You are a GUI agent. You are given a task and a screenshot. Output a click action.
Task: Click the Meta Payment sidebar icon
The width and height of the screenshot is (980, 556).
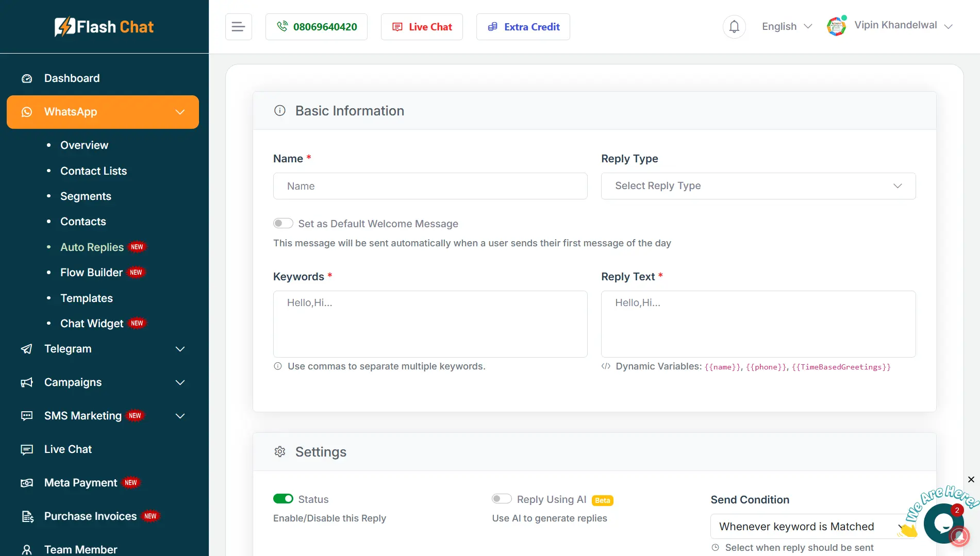(x=27, y=483)
